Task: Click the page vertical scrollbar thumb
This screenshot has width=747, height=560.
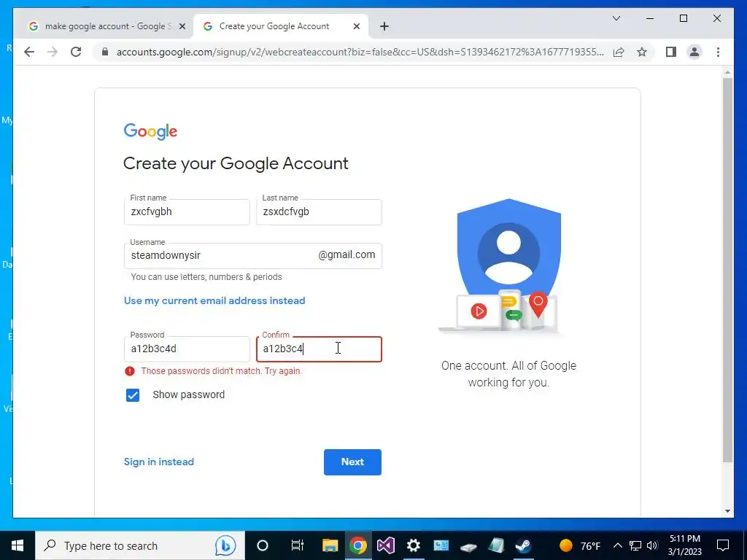Action: click(x=727, y=269)
